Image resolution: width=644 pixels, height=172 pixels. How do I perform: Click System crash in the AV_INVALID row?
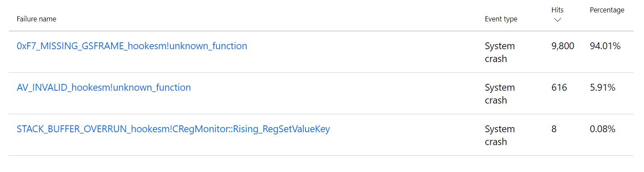pyautogui.click(x=499, y=94)
